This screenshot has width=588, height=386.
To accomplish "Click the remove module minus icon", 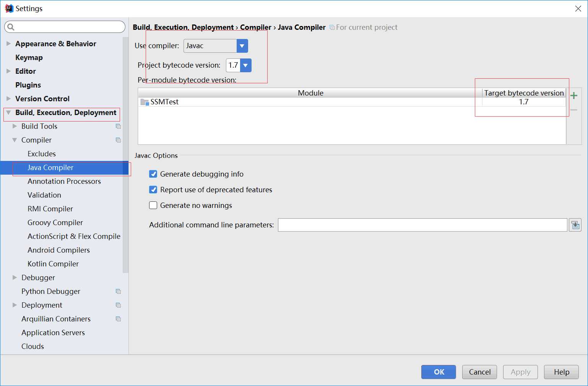I will (x=573, y=110).
